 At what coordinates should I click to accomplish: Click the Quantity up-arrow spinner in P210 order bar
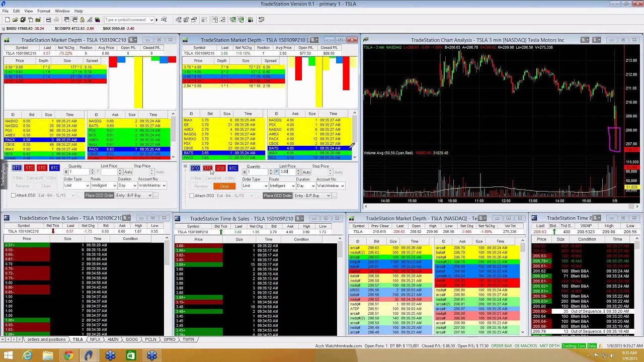[271, 170]
